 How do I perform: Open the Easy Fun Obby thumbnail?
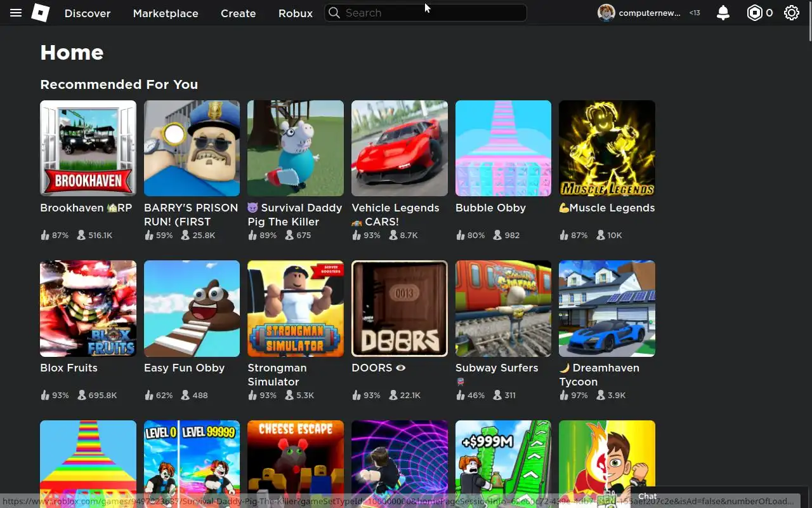click(192, 309)
